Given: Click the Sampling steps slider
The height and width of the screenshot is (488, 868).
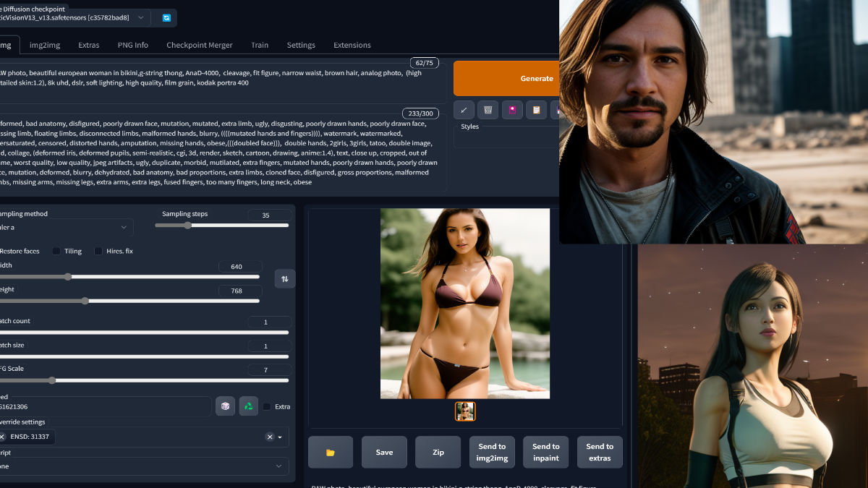Looking at the screenshot, I should 221,226.
